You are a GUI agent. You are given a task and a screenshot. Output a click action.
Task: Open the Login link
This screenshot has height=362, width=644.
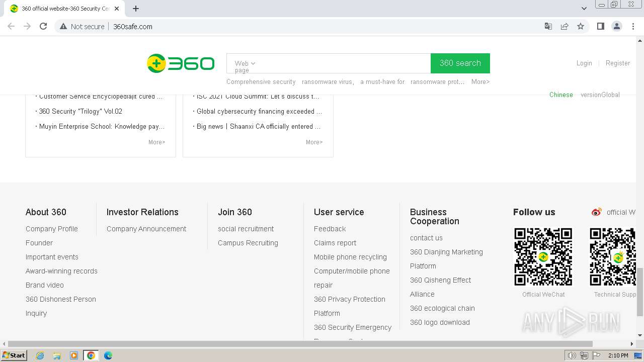(x=584, y=63)
